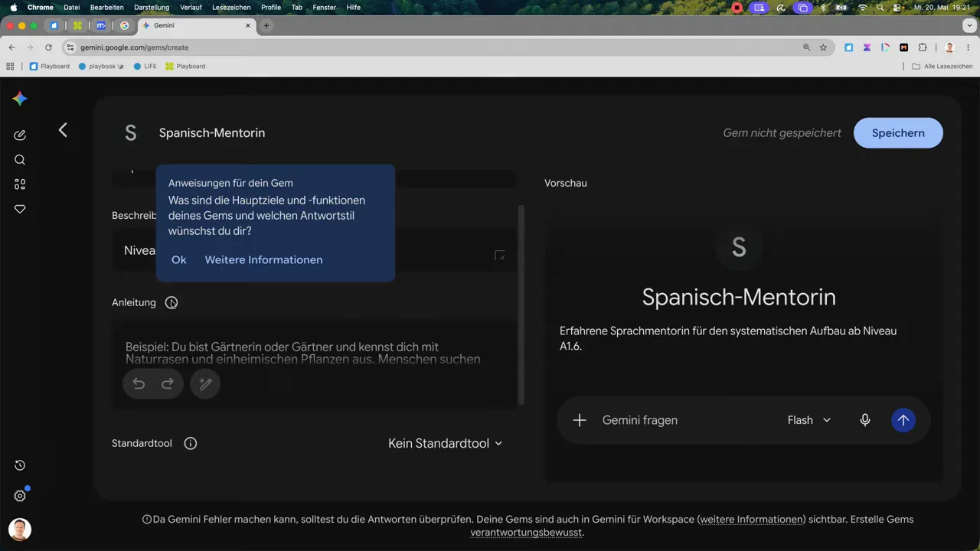Open weitere Informationen link in footer
The width and height of the screenshot is (980, 551).
point(751,520)
